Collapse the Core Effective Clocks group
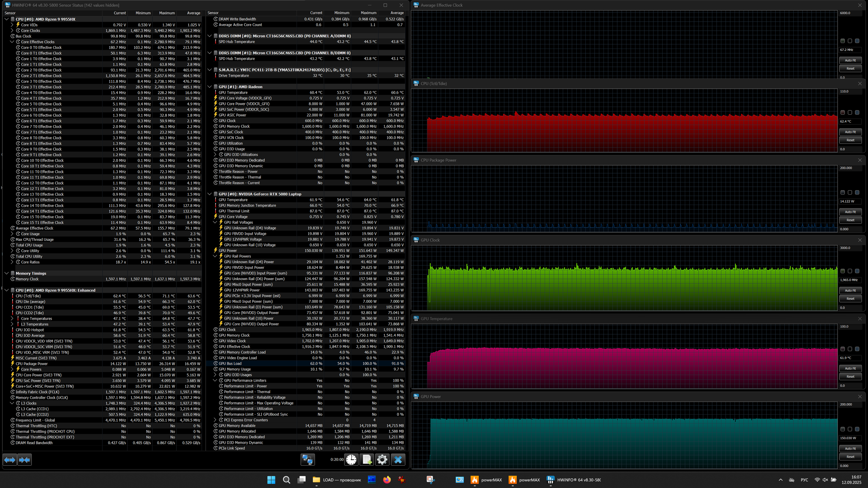 pyautogui.click(x=12, y=42)
